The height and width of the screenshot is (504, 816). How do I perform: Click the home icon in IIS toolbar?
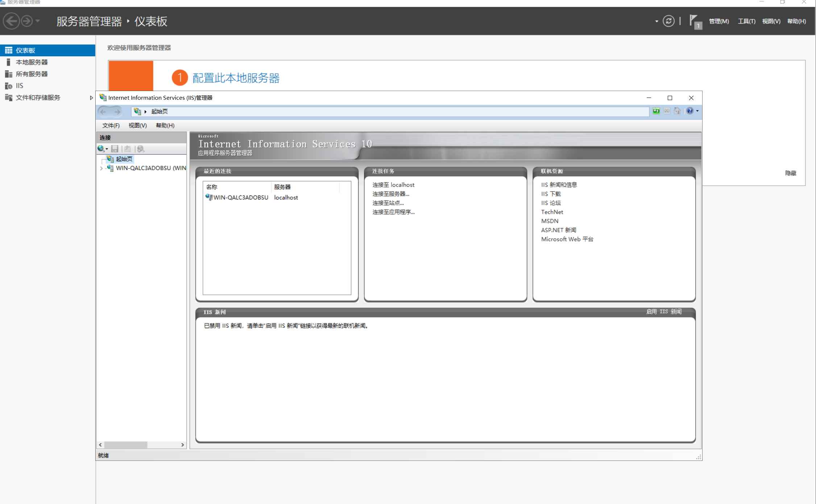pyautogui.click(x=677, y=111)
